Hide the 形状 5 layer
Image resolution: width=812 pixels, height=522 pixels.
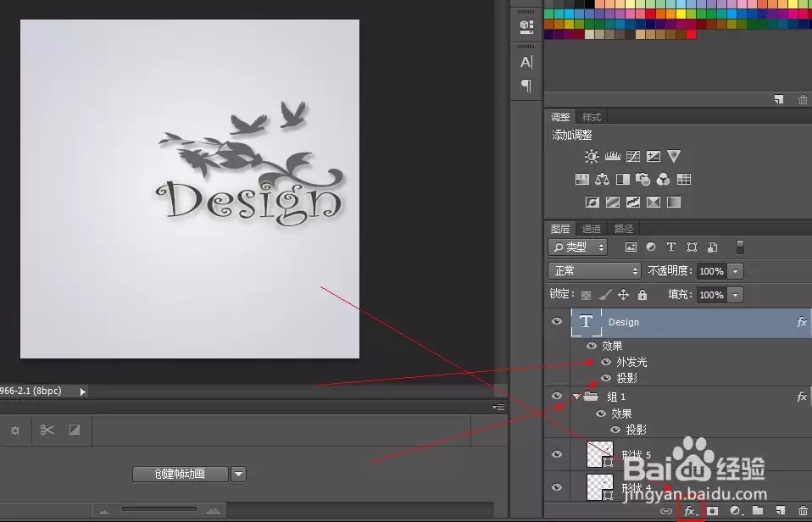tap(557, 454)
